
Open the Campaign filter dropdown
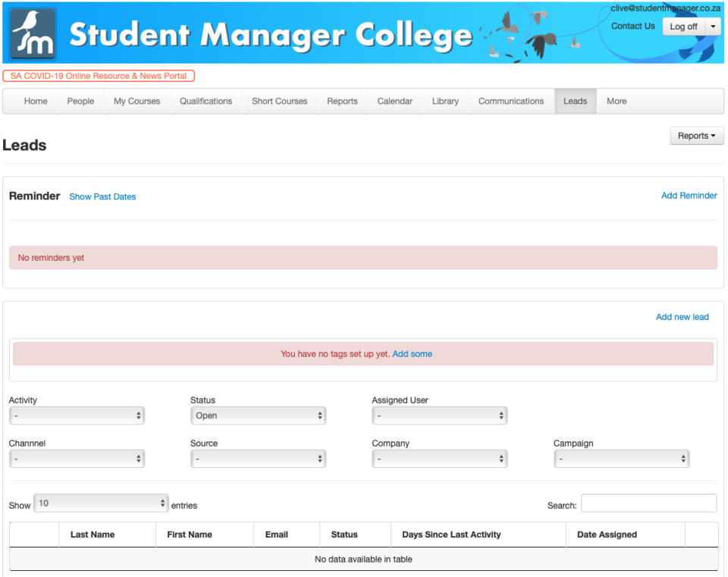pos(621,459)
